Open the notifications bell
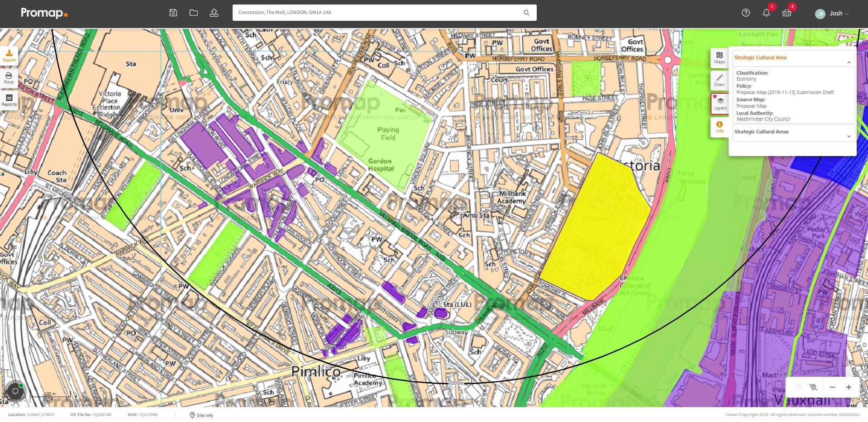868x422 pixels. [x=766, y=13]
